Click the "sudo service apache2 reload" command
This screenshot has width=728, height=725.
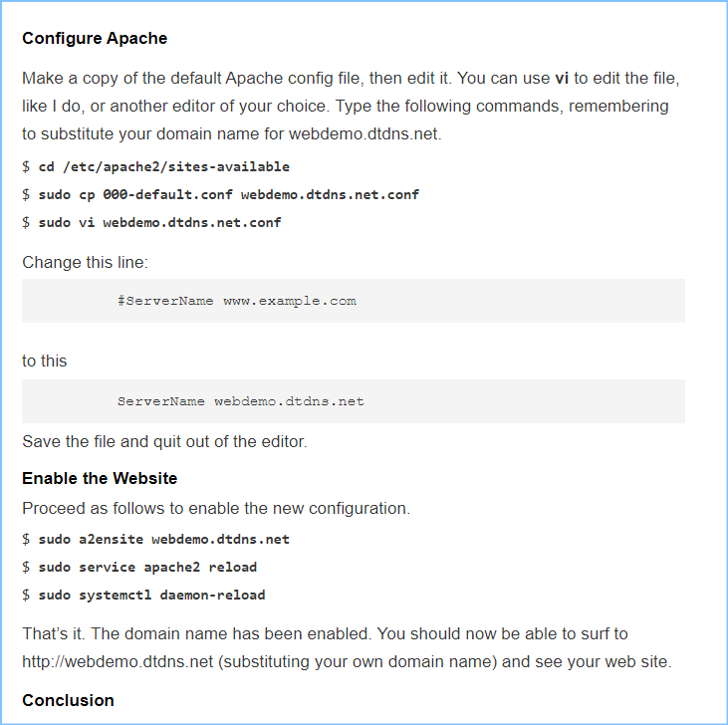(147, 567)
